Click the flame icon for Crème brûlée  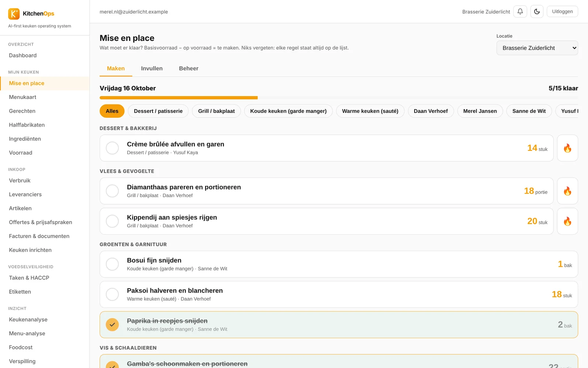[x=567, y=148]
